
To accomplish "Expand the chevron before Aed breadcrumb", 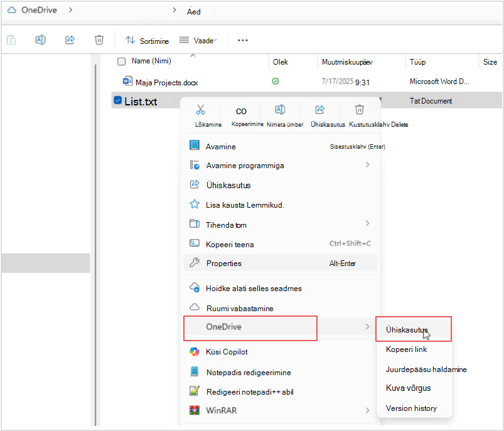I will (x=174, y=10).
